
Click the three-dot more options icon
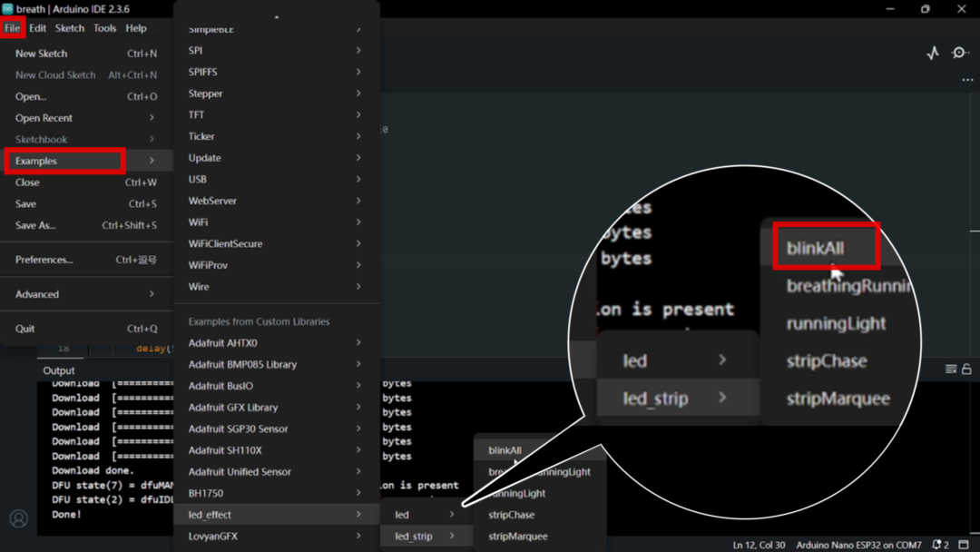pos(967,80)
